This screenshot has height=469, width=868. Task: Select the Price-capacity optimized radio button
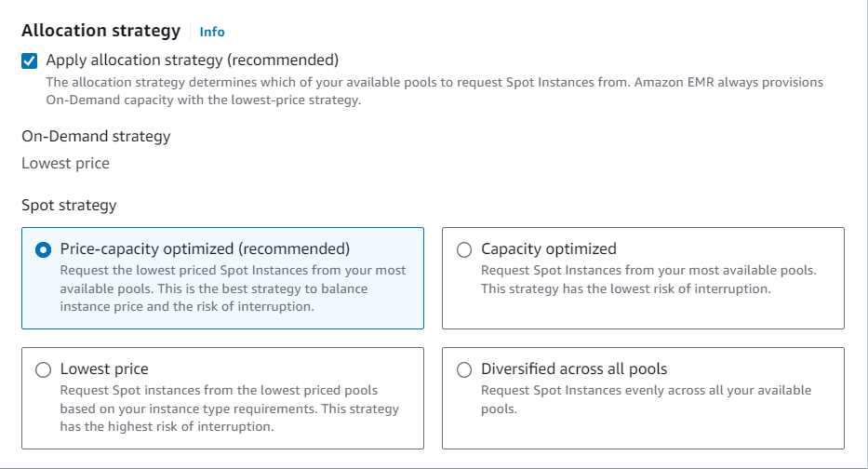pos(43,249)
